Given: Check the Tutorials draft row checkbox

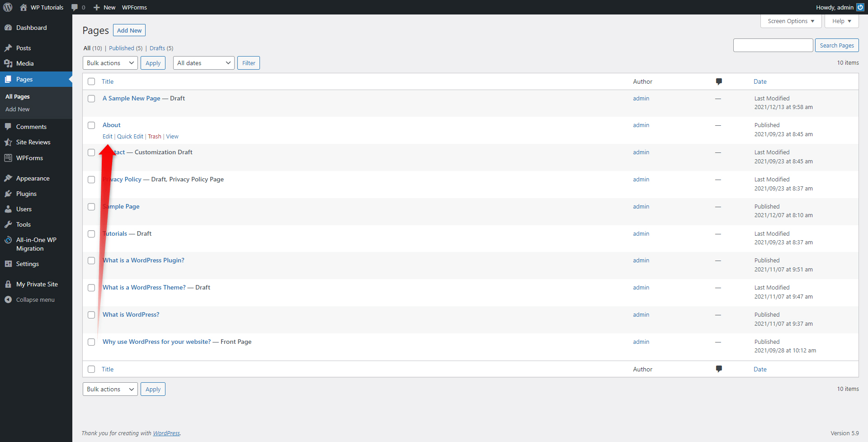Looking at the screenshot, I should [x=91, y=234].
